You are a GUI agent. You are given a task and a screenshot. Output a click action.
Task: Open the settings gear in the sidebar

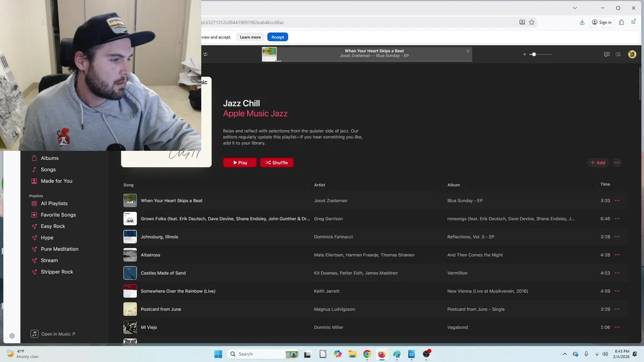[12, 336]
